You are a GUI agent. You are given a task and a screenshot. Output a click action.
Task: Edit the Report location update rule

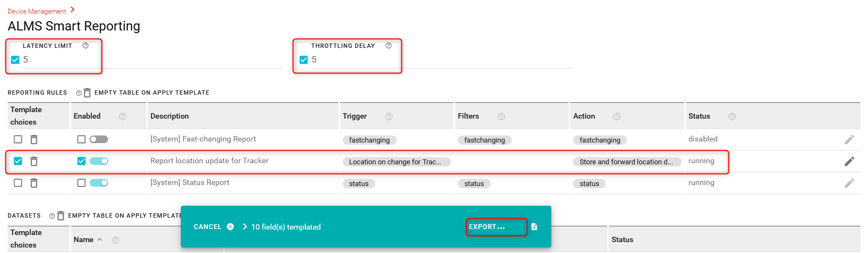[849, 161]
